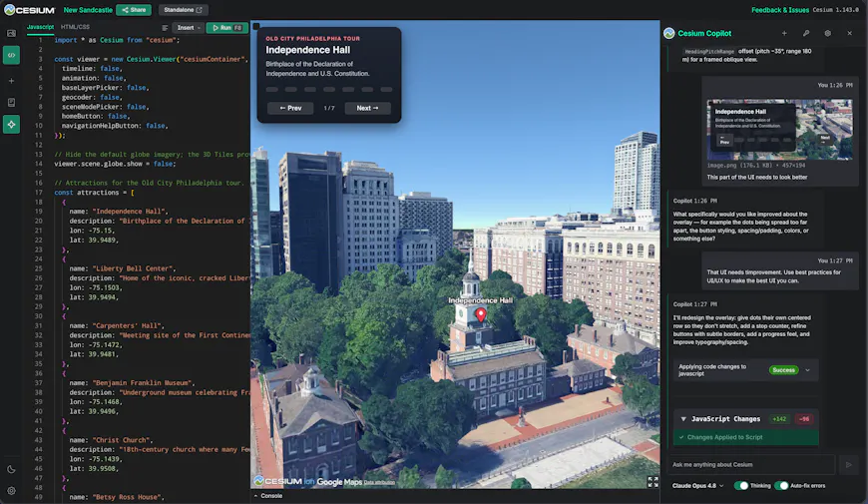Focus the Ask me anything about Cesium field
868x504 pixels.
[x=751, y=465]
